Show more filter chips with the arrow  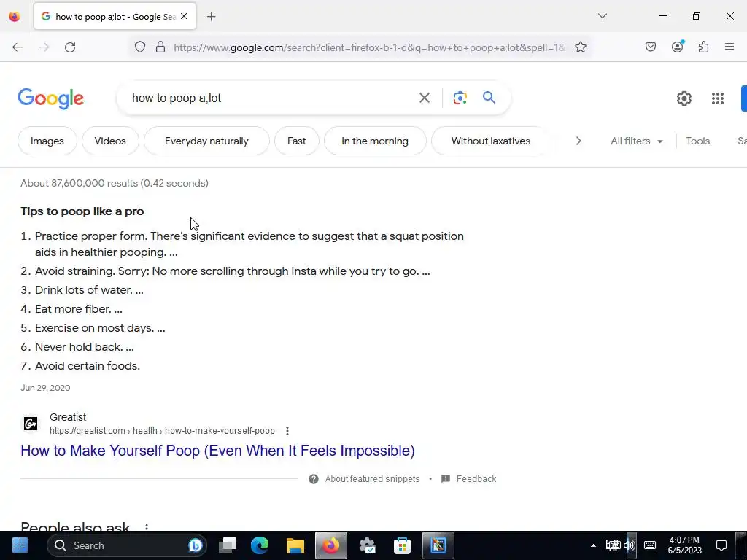tap(578, 141)
